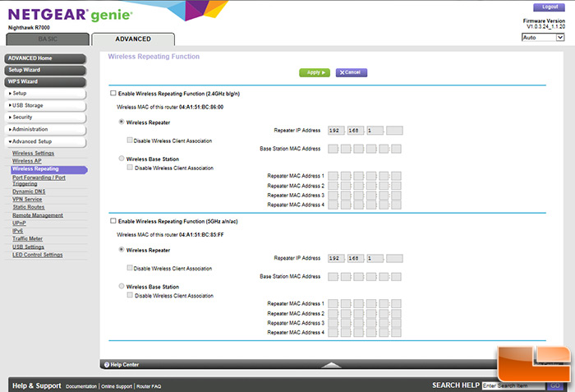The height and width of the screenshot is (392, 575).
Task: Toggle Disable Wireless Client Association under 5GHz Base Station
Action: [x=130, y=295]
